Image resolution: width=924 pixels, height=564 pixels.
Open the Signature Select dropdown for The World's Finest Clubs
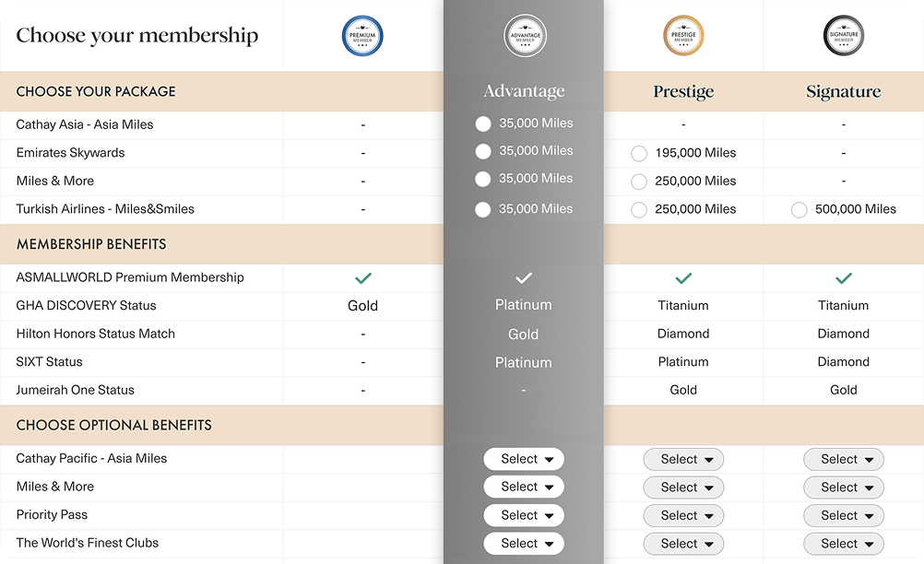(x=844, y=544)
